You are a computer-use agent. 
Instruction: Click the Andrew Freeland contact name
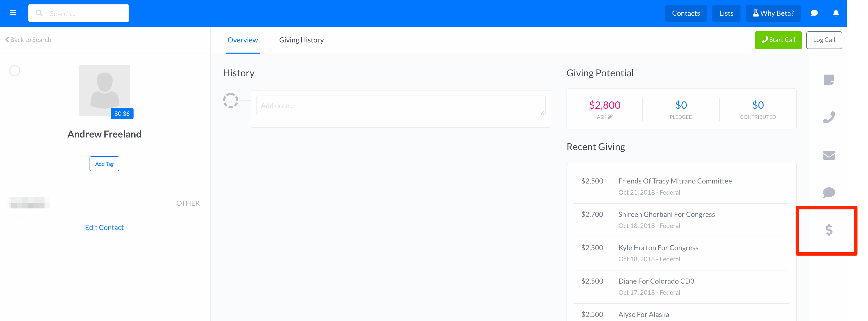click(x=104, y=134)
